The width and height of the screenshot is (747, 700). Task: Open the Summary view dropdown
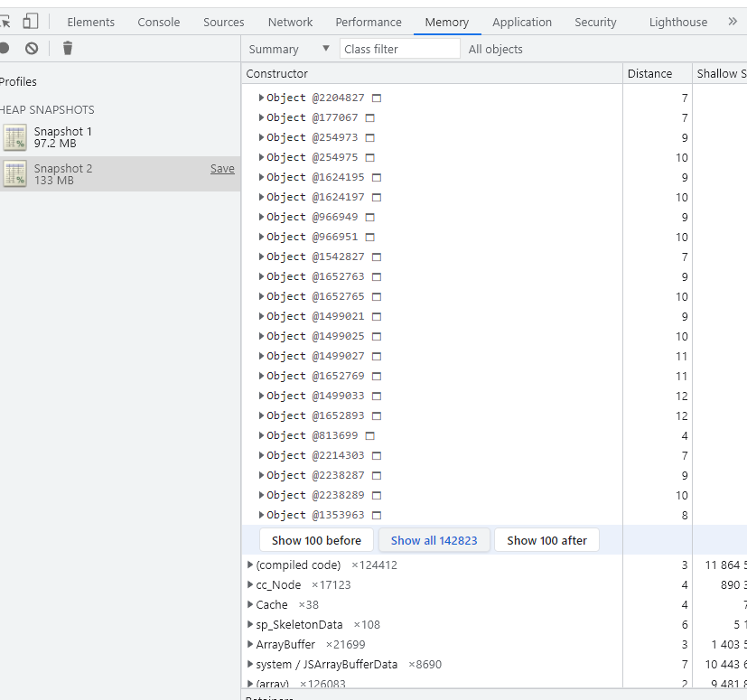coord(289,49)
